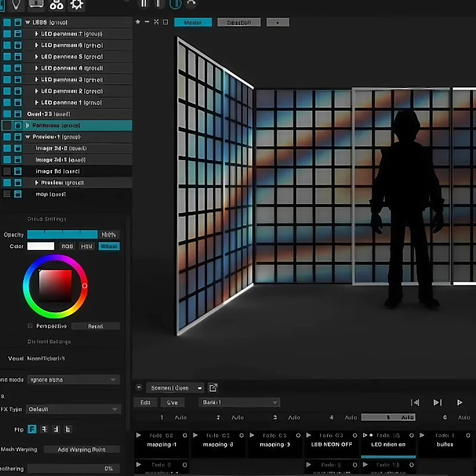The image size is (476, 476).
Task: Click the play button at right of cue bar
Action: (x=460, y=403)
